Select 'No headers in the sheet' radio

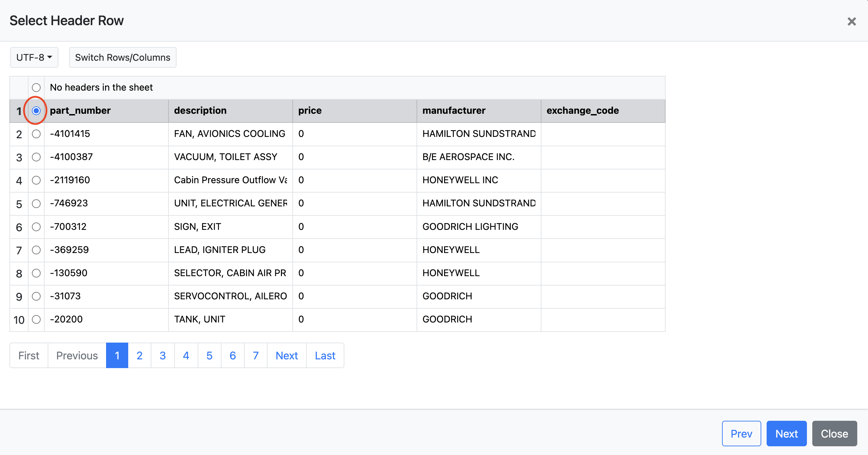coord(36,88)
